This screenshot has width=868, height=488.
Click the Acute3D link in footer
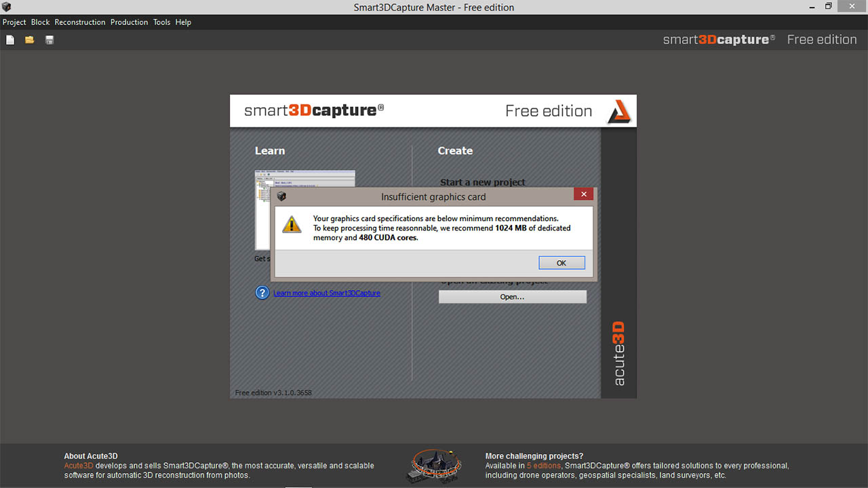pos(79,466)
